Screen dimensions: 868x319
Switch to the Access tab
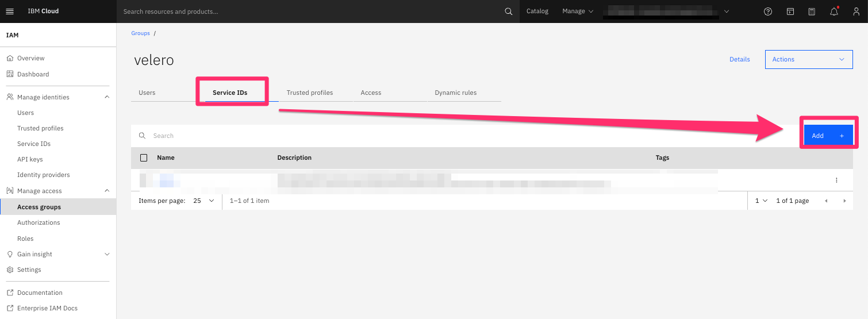click(371, 93)
